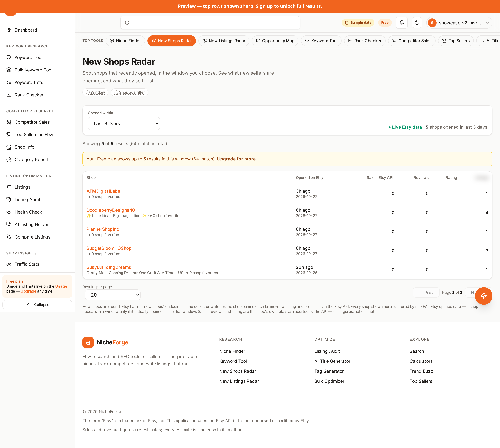This screenshot has width=500, height=448.
Task: Click the orange lightning quick-action button
Action: [x=483, y=296]
